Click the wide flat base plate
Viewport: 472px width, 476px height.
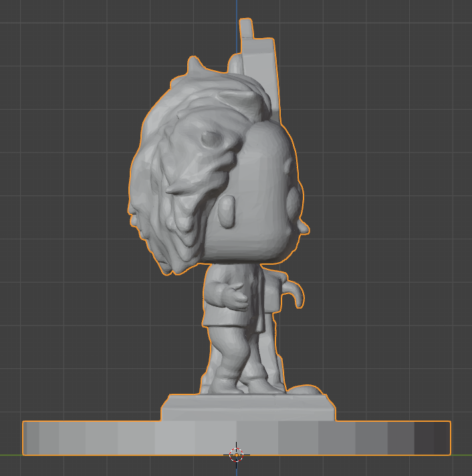tap(237, 438)
